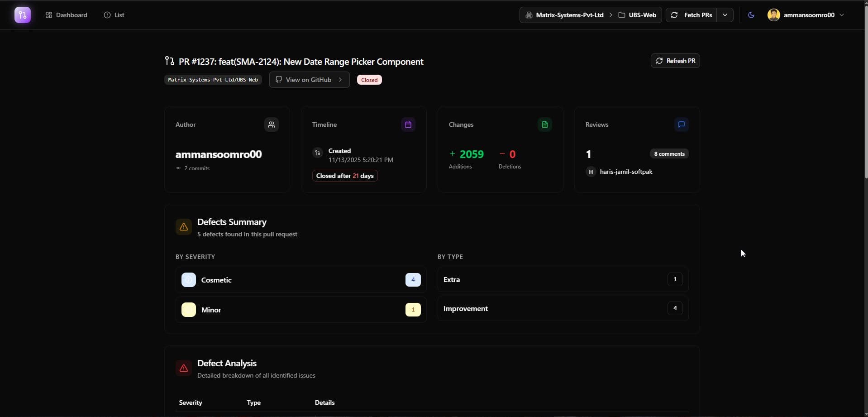The image size is (868, 417).
Task: Click the 0 deletions value
Action: (512, 154)
